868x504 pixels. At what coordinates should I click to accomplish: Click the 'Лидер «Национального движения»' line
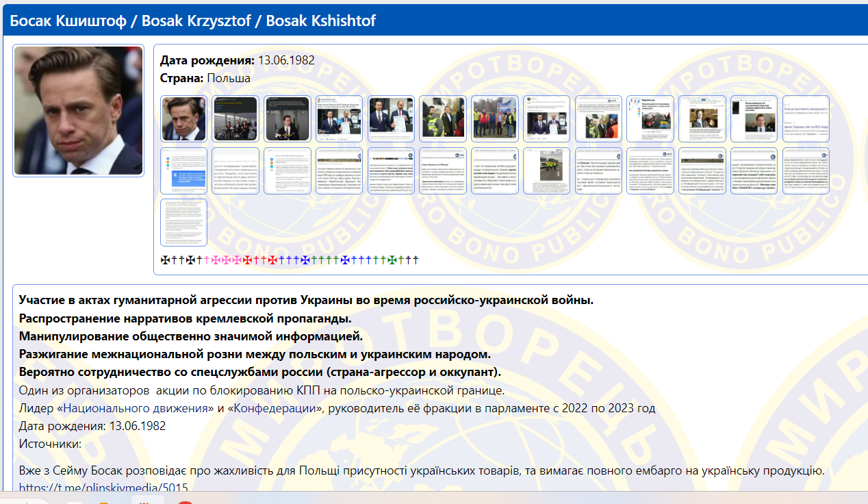click(x=337, y=408)
